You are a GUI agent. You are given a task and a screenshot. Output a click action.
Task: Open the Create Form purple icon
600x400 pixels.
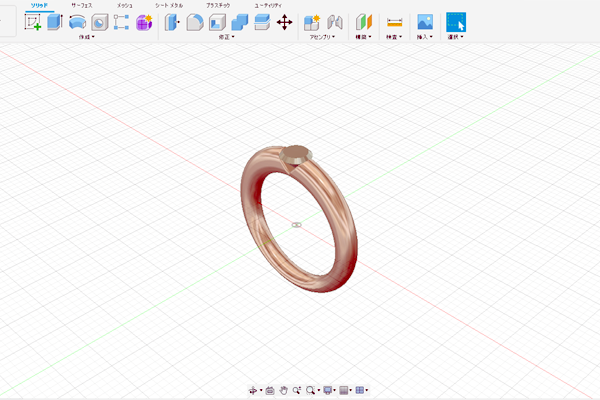pos(143,22)
